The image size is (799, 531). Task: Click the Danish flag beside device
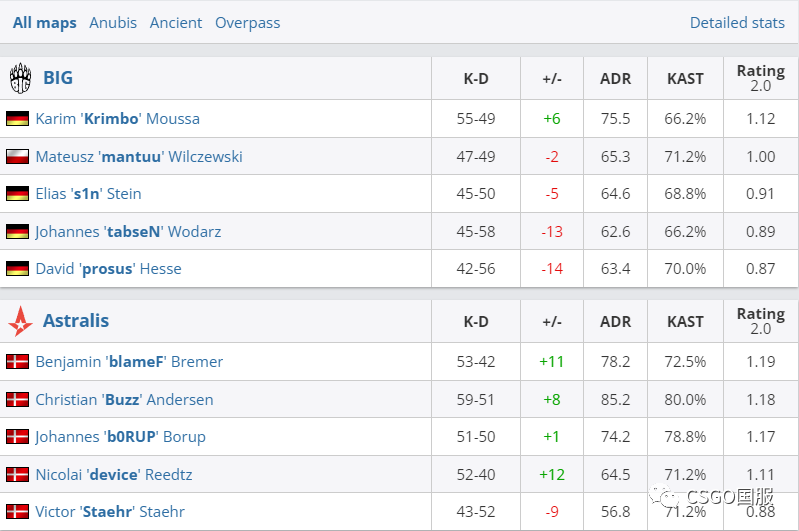17,474
